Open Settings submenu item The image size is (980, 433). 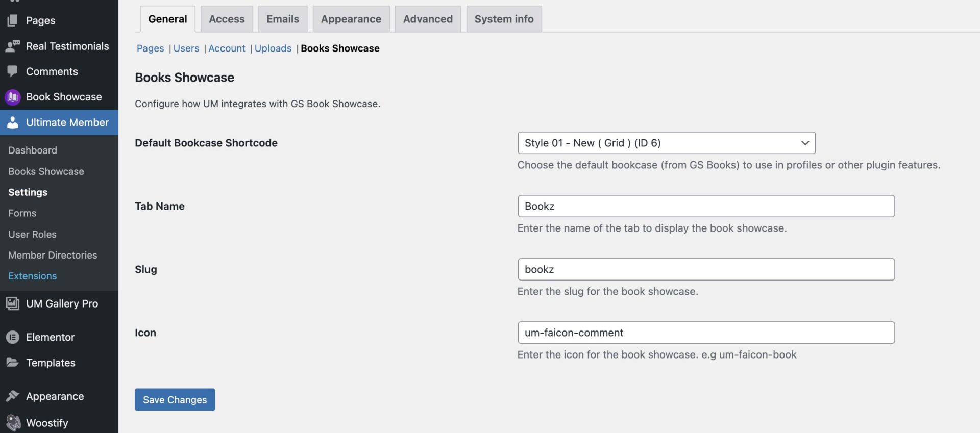click(x=28, y=192)
